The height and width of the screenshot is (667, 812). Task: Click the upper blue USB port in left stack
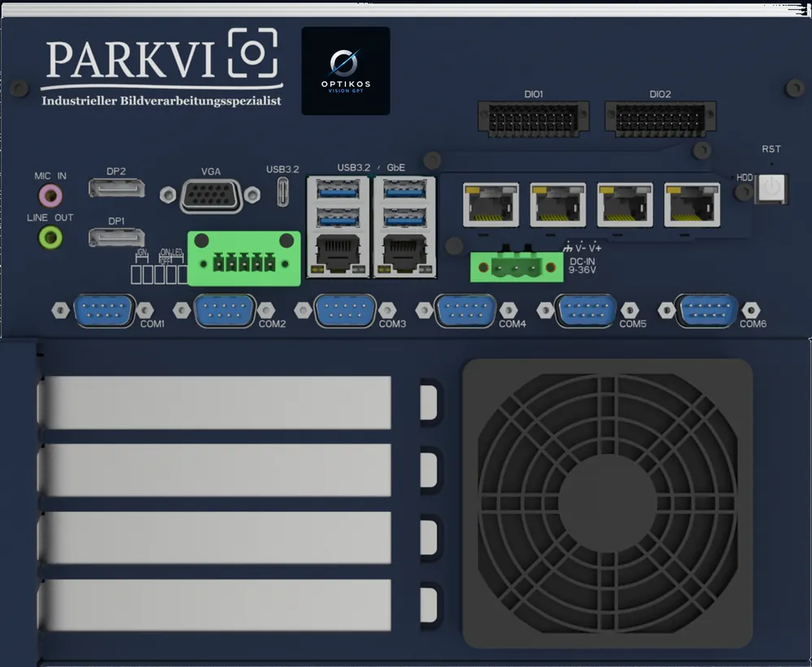338,191
